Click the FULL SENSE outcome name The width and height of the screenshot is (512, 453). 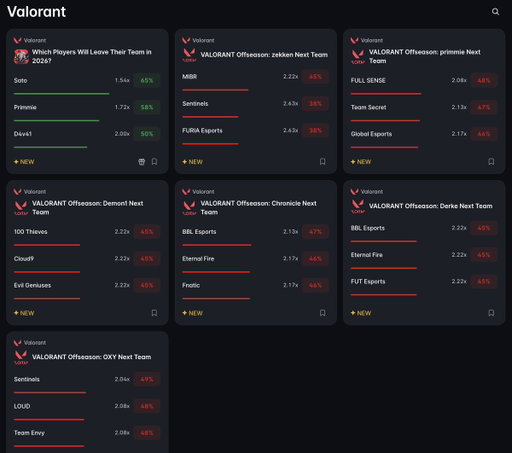368,80
